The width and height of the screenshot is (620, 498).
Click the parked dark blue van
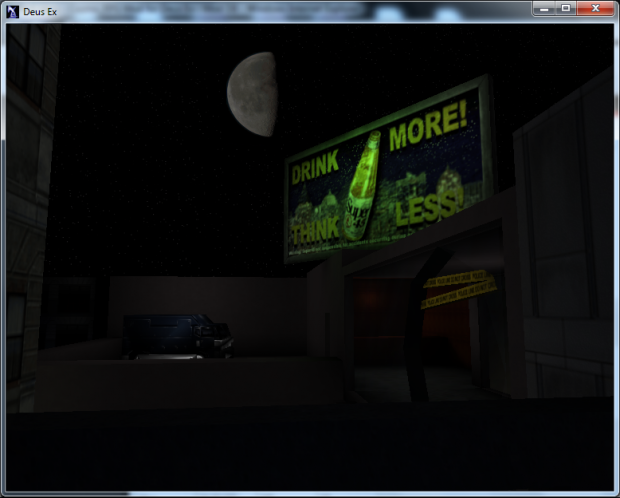pos(175,336)
